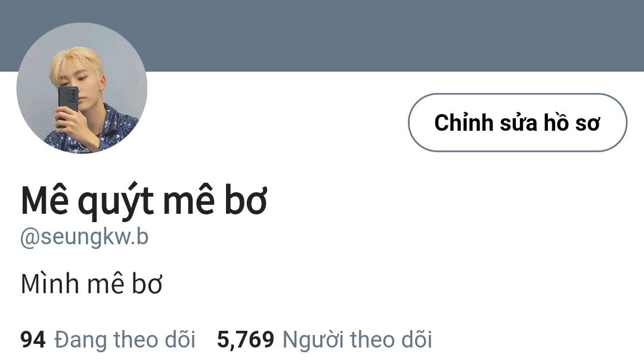
Task: Click the '@' symbol of the handle
Action: (x=30, y=238)
